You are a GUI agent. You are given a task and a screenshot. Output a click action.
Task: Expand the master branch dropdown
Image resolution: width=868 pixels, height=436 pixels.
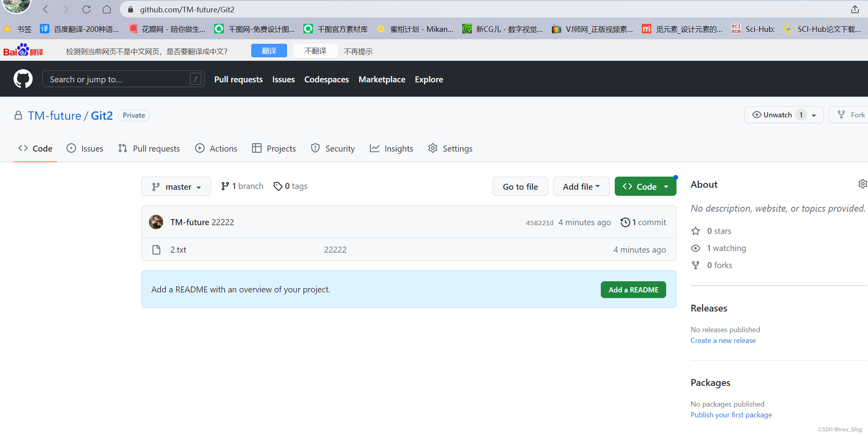176,186
